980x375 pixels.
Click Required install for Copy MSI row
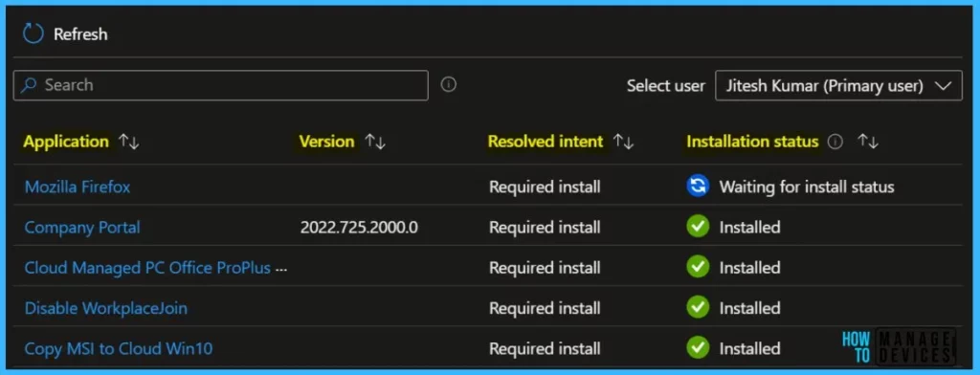point(545,349)
